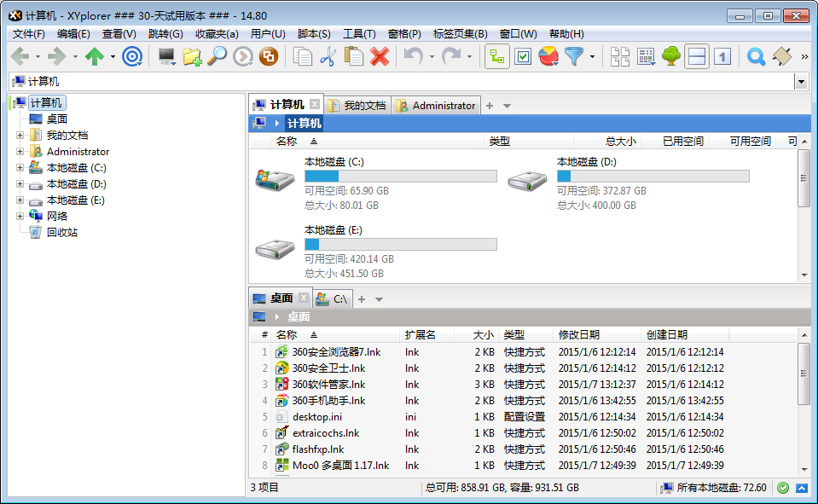Click the funnel Visual Filter icon
Viewport: 818px width, 504px height.
coord(574,56)
